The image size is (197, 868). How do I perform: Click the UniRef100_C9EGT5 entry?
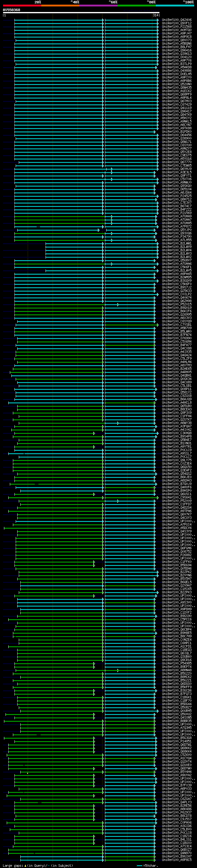[x=177, y=155]
